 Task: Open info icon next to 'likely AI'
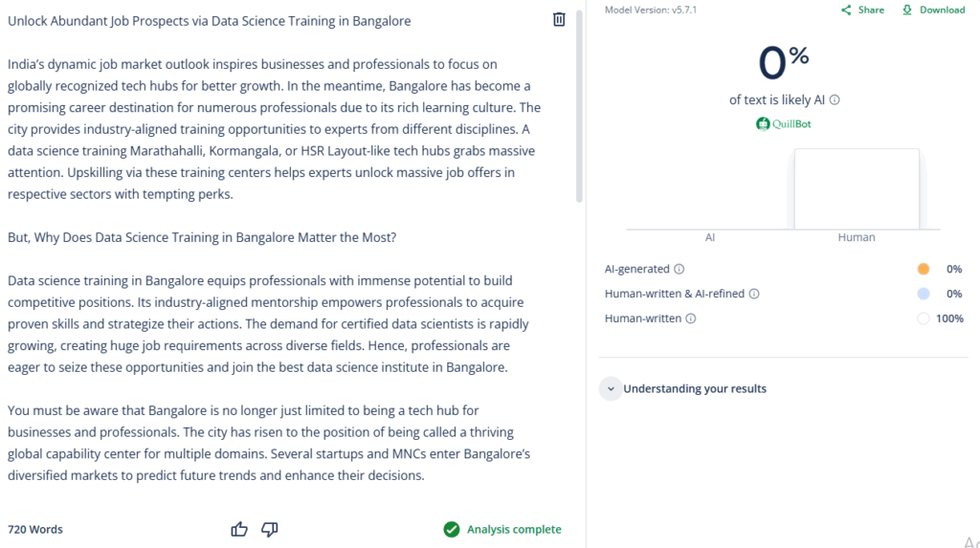click(835, 100)
